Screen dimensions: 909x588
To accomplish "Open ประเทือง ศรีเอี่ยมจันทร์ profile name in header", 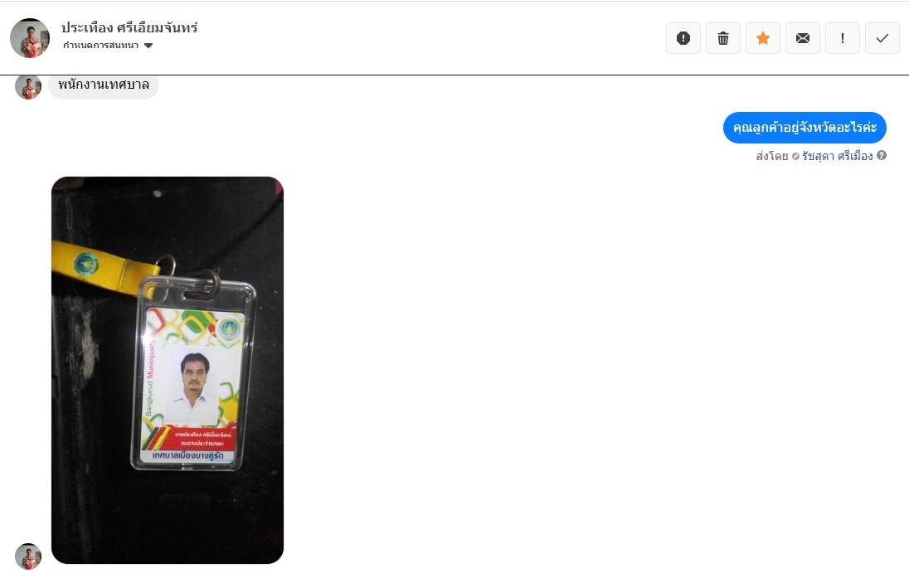I will (x=129, y=27).
